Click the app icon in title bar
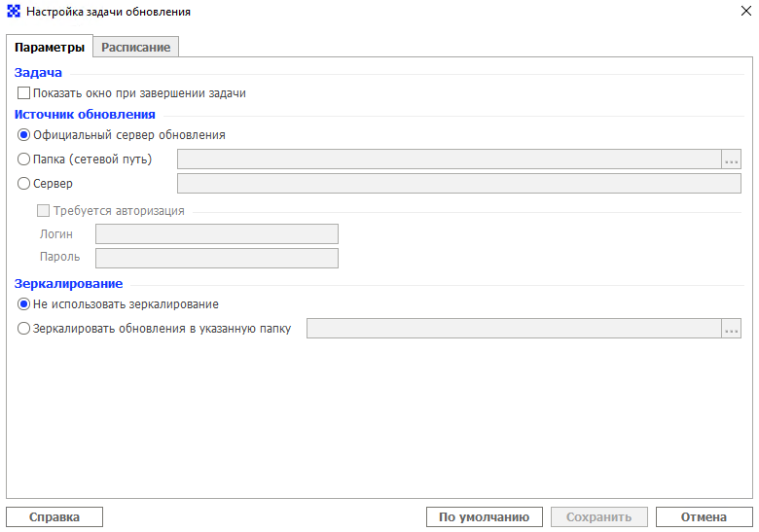The height and width of the screenshot is (532, 759). coord(14,11)
